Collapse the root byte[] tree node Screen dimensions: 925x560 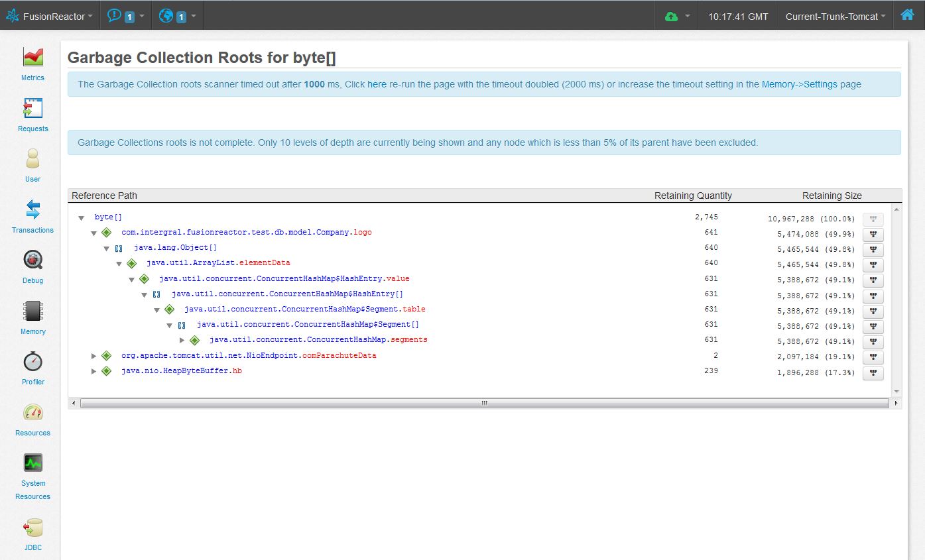[x=81, y=217]
